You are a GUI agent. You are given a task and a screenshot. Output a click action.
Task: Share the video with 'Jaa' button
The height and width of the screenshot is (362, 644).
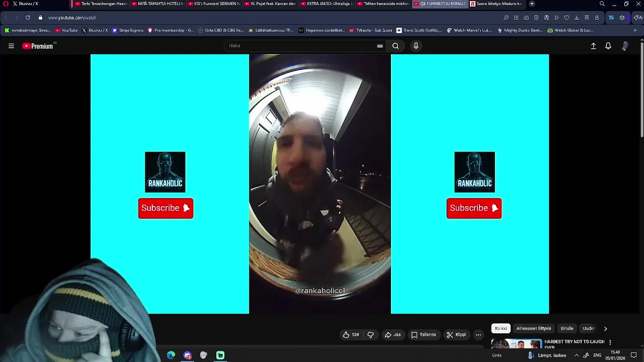392,335
